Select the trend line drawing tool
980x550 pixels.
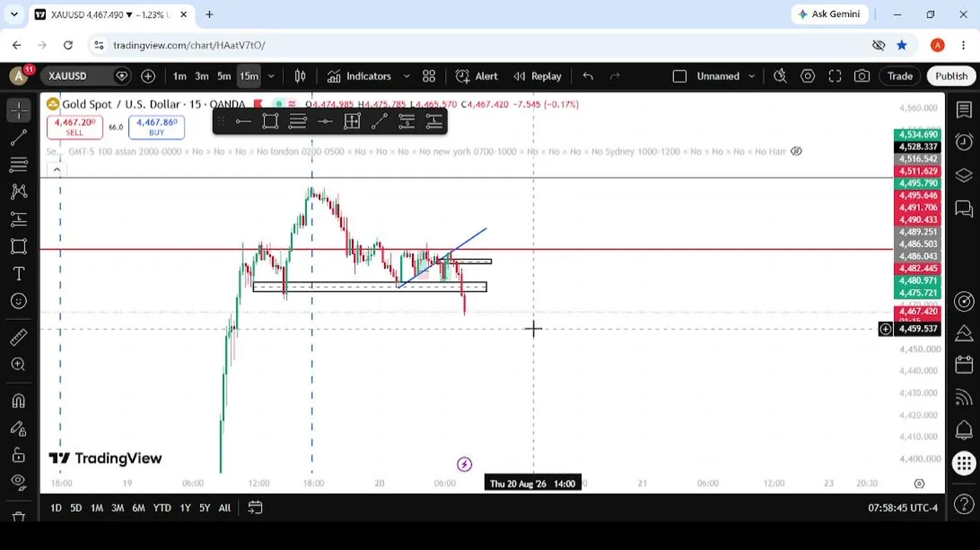pos(19,137)
